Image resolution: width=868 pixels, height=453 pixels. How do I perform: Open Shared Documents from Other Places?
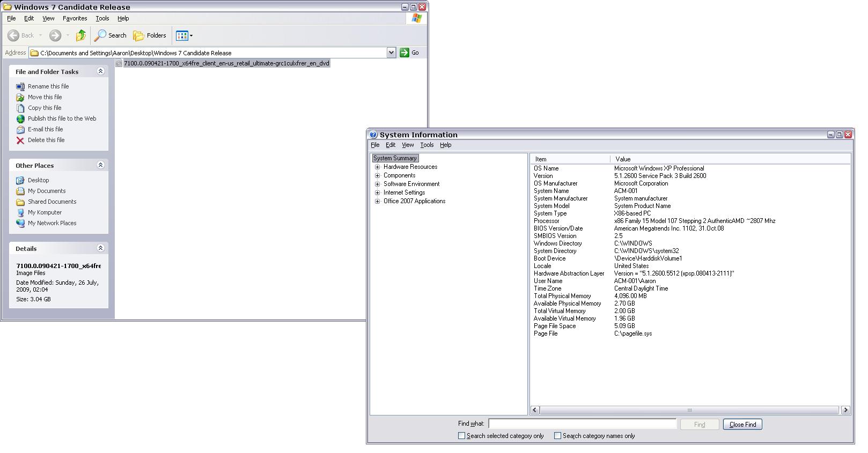coord(52,202)
